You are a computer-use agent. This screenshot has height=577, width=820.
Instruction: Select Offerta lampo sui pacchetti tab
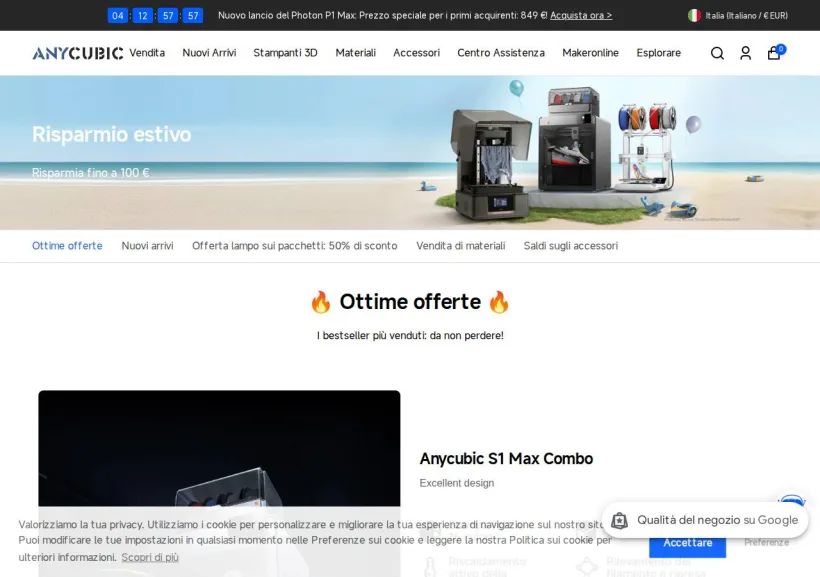click(x=294, y=246)
